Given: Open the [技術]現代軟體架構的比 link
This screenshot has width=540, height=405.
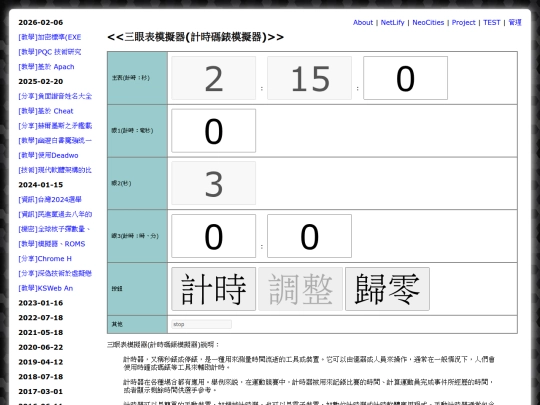Looking at the screenshot, I should [55, 170].
